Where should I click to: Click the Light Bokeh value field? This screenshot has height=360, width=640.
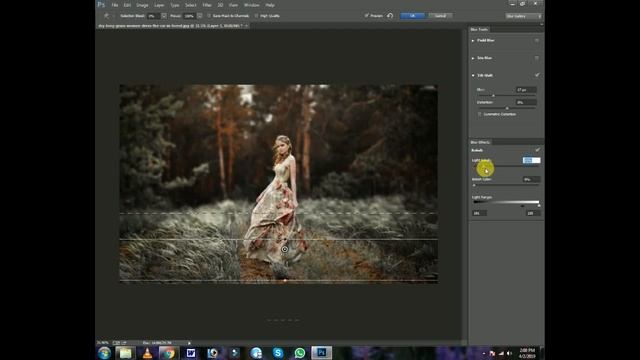(531, 160)
